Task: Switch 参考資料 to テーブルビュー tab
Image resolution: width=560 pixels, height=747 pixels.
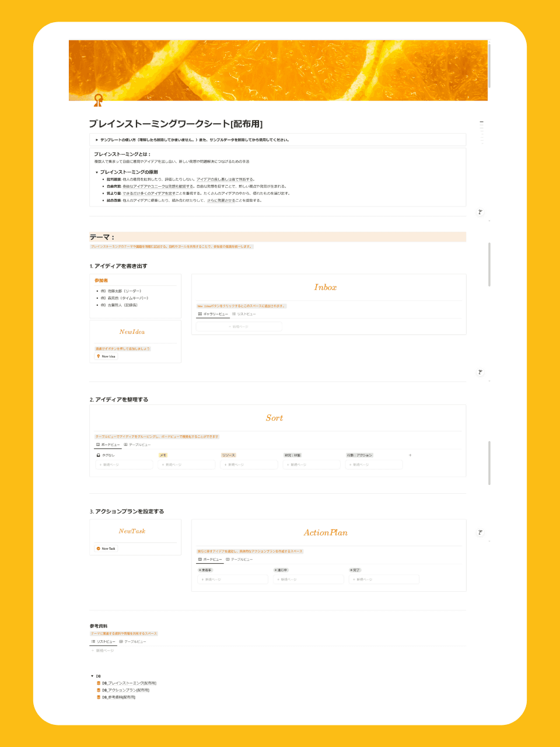Action: tap(132, 641)
